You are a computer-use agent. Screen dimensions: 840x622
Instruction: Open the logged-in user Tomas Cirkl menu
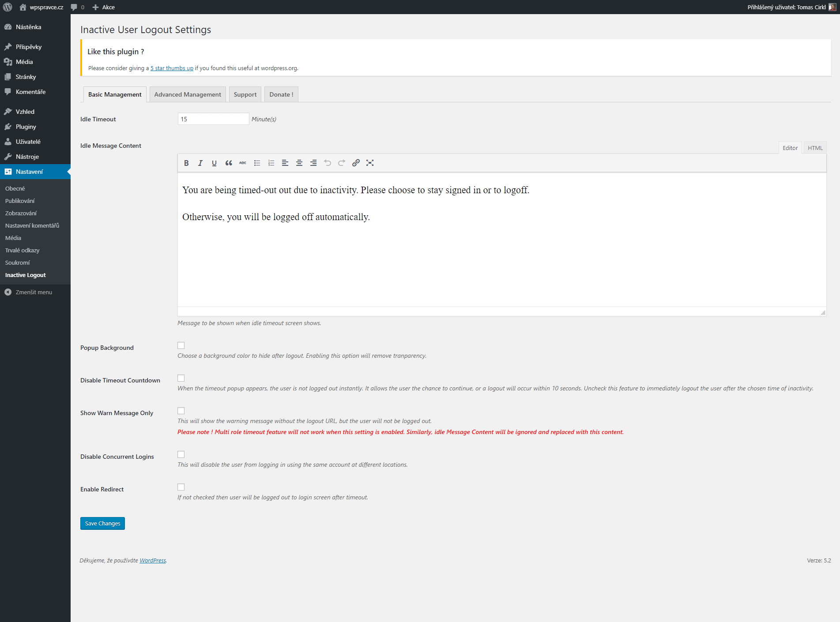click(x=791, y=7)
